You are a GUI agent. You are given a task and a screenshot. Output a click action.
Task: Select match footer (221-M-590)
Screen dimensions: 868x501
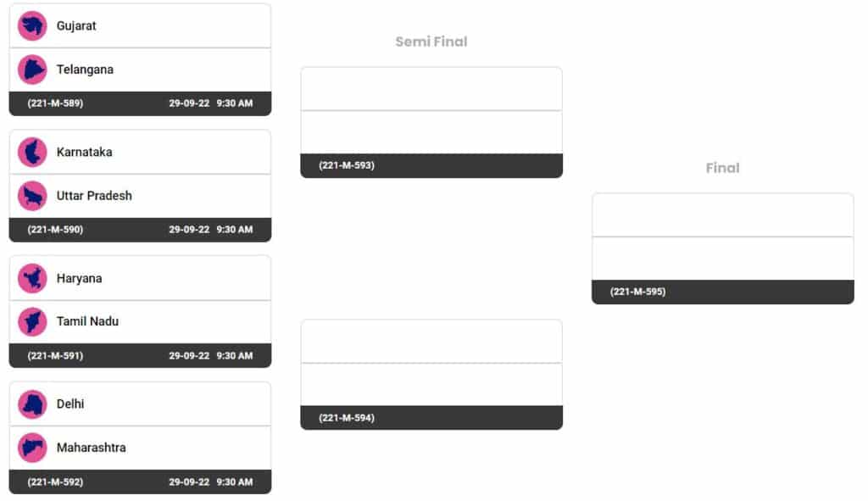point(140,230)
